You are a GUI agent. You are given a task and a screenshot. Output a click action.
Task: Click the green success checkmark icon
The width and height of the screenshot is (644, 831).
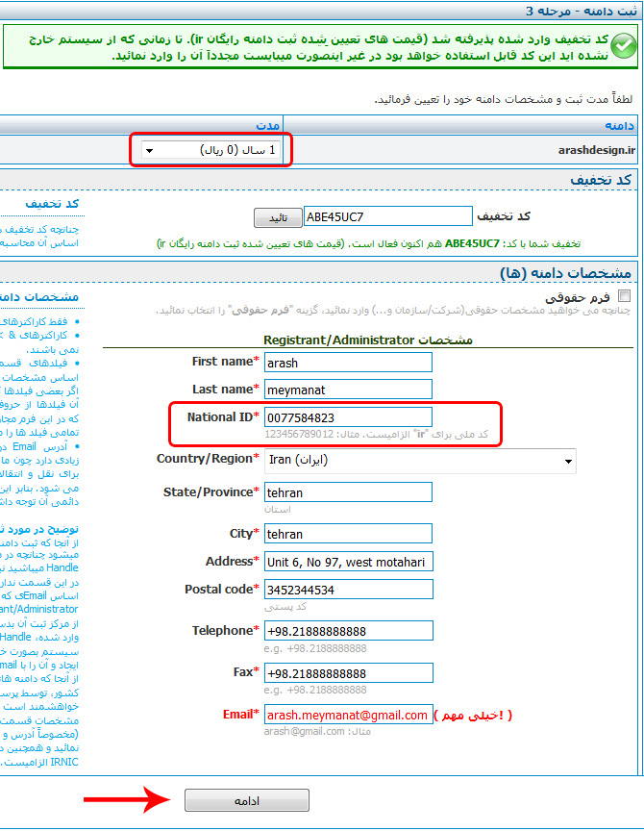(x=624, y=46)
